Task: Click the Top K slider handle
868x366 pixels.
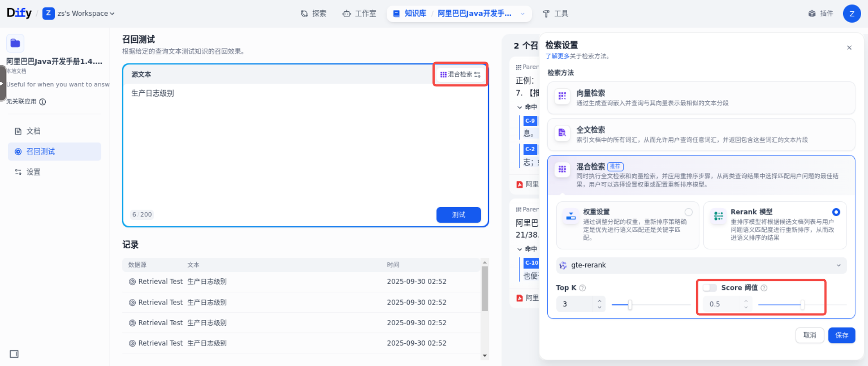Action: click(630, 305)
